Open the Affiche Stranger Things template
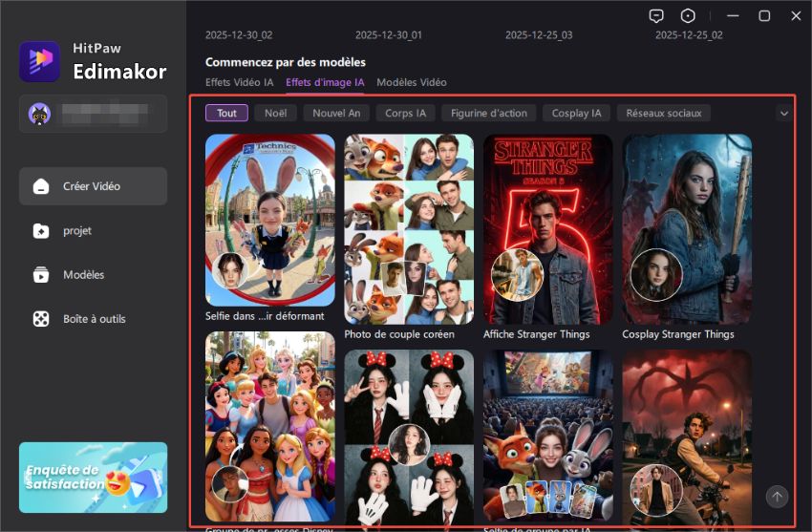Image resolution: width=812 pixels, height=532 pixels. [547, 229]
